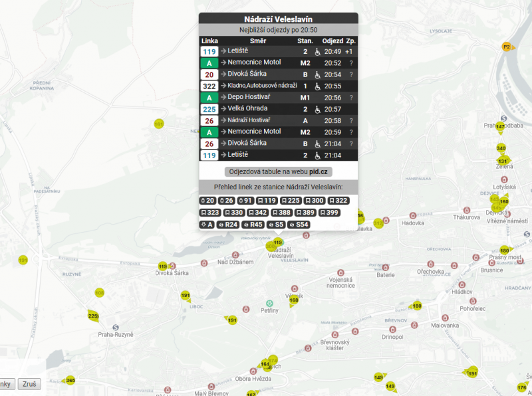Image resolution: width=532 pixels, height=396 pixels.
Task: Click line 225 icon for Velká Ohrada
Action: tap(209, 109)
